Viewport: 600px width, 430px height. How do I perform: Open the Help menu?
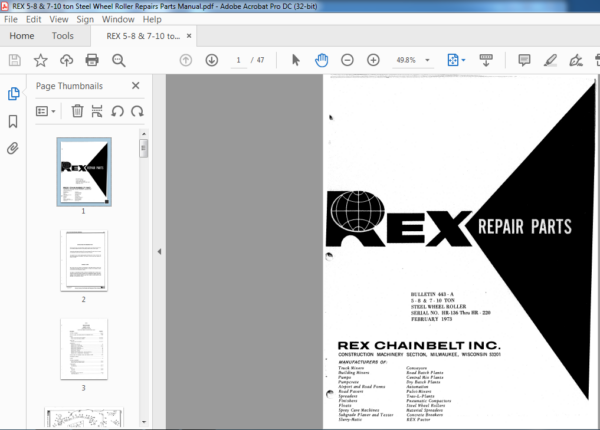click(x=152, y=19)
